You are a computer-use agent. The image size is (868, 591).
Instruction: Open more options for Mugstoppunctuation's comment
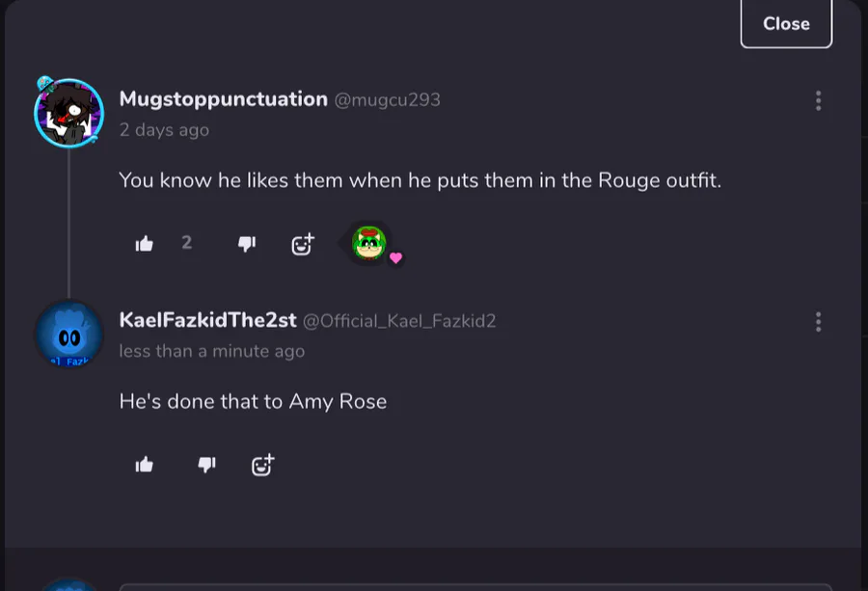(818, 100)
